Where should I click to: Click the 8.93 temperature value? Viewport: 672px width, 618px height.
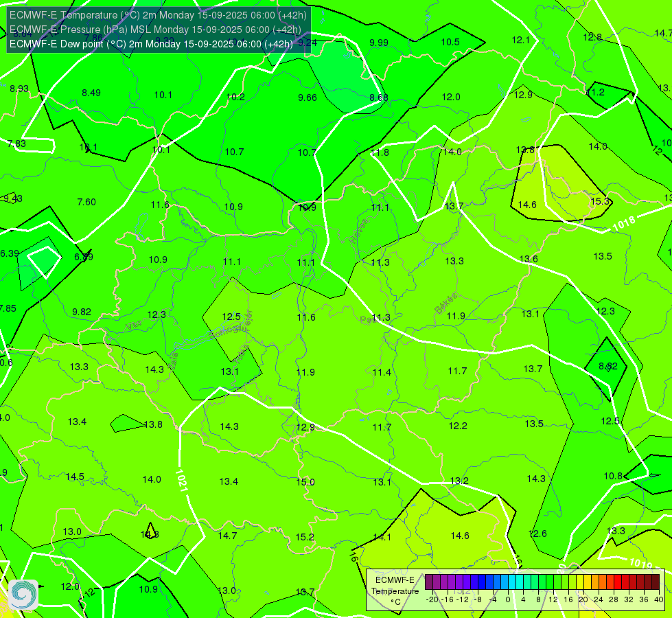point(19,89)
